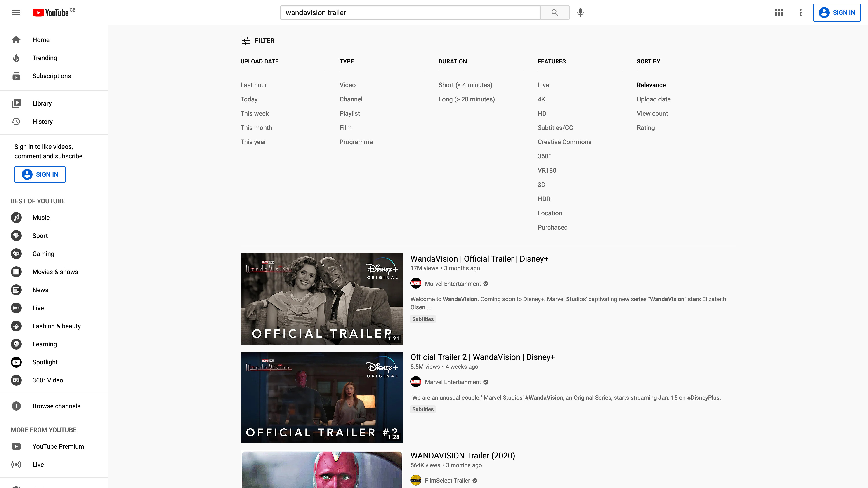The width and height of the screenshot is (868, 488).
Task: Sort results by Upload date
Action: click(x=653, y=99)
